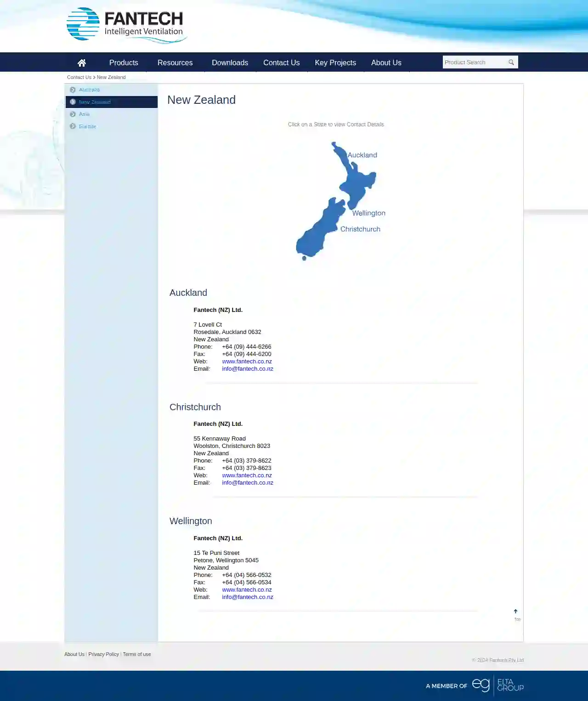Go to home via house icon
Image resolution: width=588 pixels, height=701 pixels.
(x=82, y=63)
